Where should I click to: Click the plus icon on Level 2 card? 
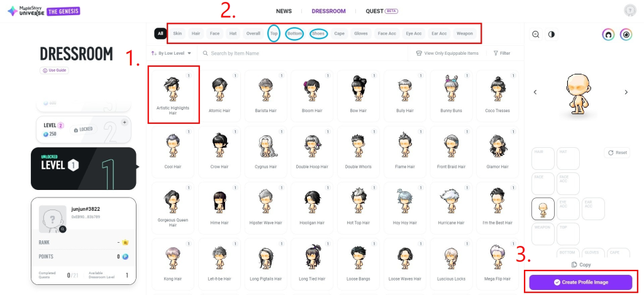(x=125, y=123)
